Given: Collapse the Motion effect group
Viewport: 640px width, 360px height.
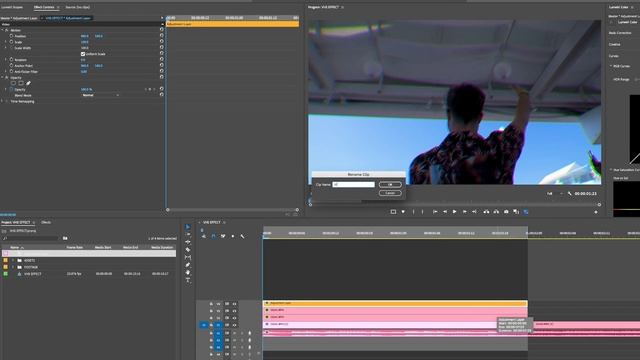Looking at the screenshot, I should pos(2,30).
